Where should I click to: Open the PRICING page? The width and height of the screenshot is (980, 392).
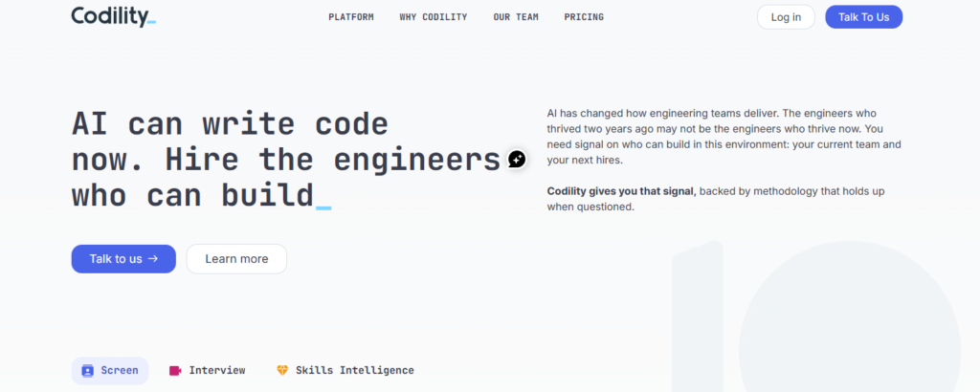(584, 17)
